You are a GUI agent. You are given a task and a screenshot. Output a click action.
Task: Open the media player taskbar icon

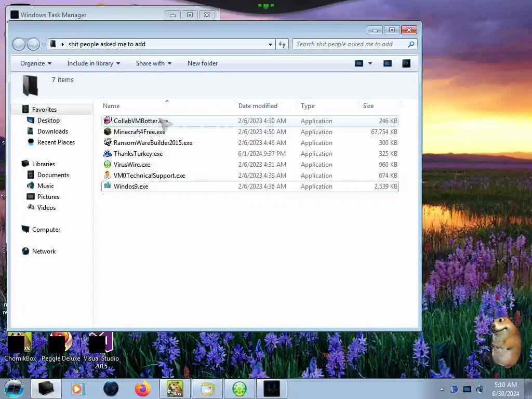pyautogui.click(x=77, y=389)
